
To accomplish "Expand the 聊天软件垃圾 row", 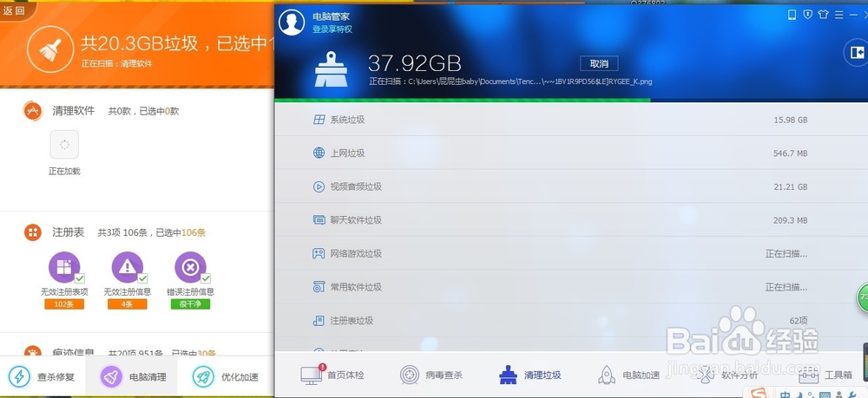I will click(x=571, y=220).
